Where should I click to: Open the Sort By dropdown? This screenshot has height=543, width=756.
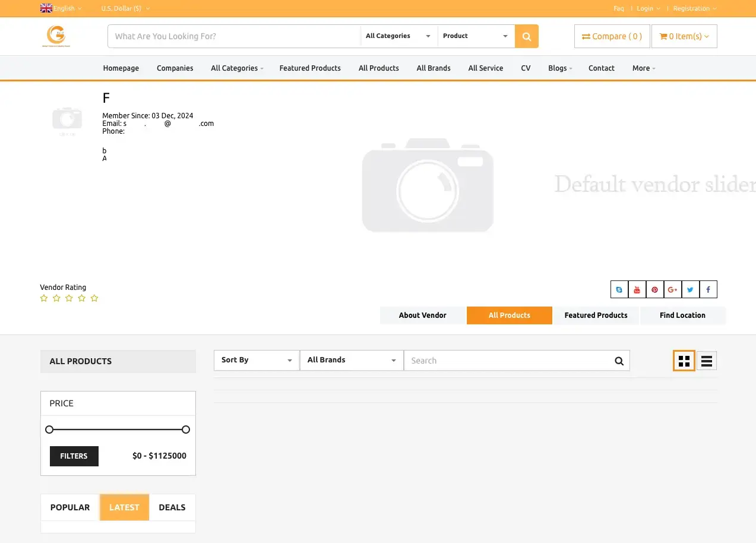256,360
